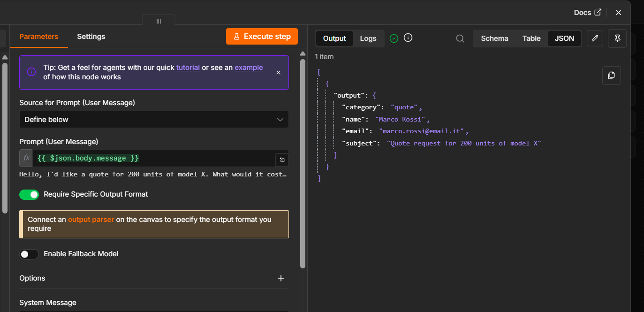Screen dimensions: 644x312
Task: Click the execution info icon
Action: tap(408, 38)
